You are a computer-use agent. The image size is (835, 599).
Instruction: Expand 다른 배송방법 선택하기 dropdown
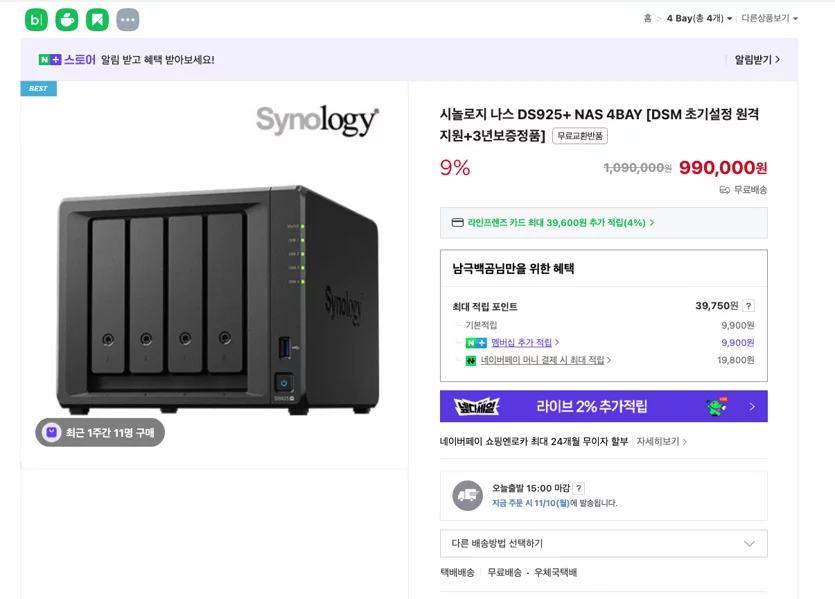[x=604, y=544]
